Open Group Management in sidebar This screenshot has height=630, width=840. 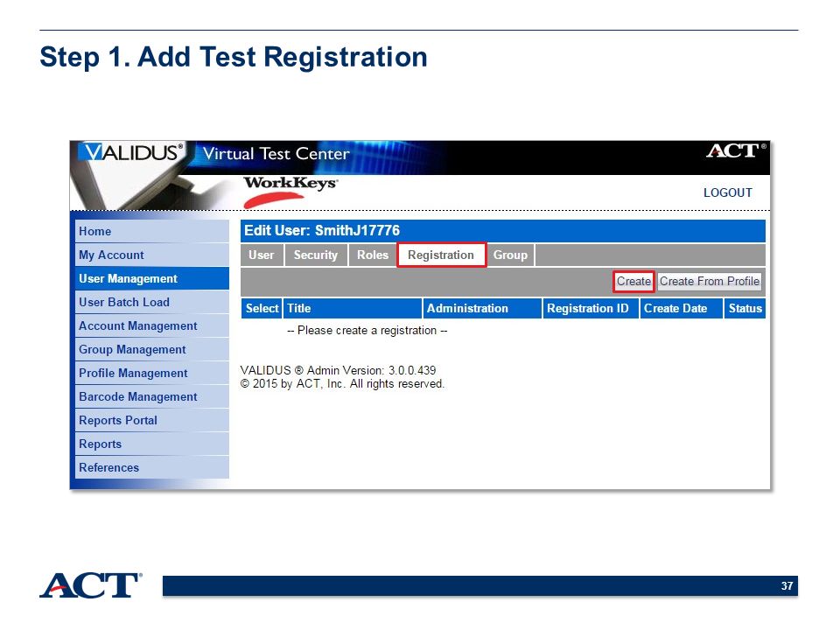coord(152,349)
